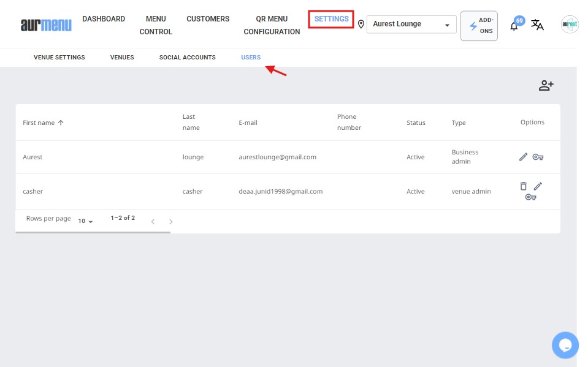Switch to Social Accounts tab
Viewport: 588px width, 367px height.
point(187,58)
